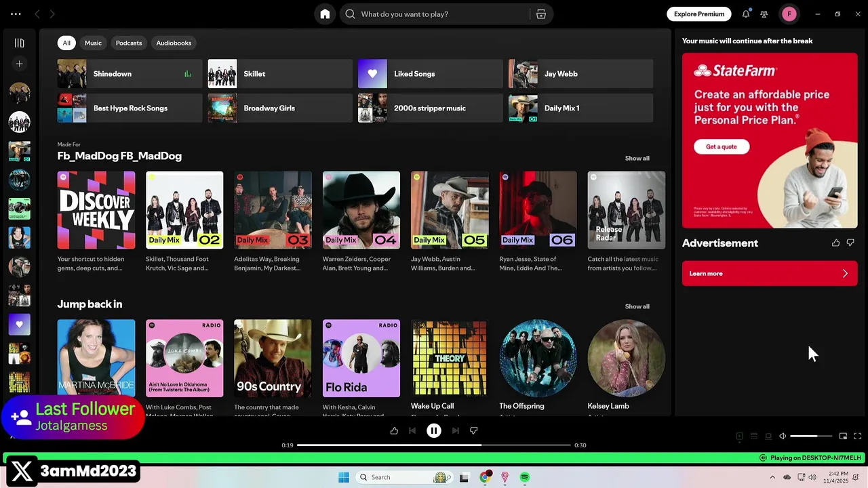Open 2000s stripper music tile
The width and height of the screenshot is (868, 488).
[x=431, y=108]
